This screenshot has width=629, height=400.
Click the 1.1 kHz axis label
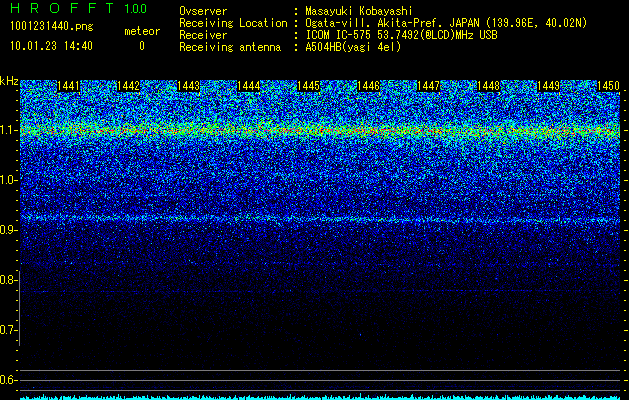click(x=8, y=130)
